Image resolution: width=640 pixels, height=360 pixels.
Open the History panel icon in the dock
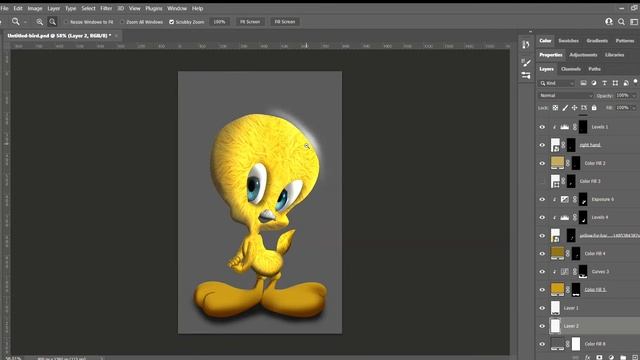click(526, 44)
